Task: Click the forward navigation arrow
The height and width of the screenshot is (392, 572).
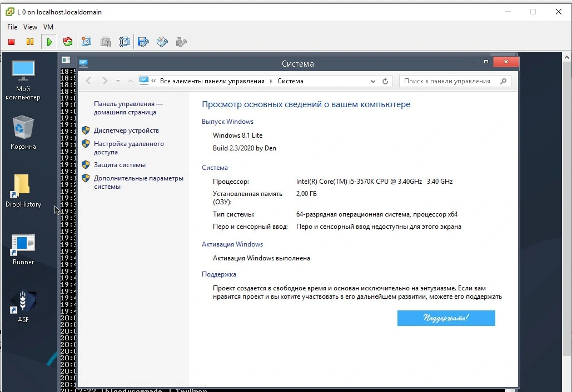Action: pyautogui.click(x=105, y=81)
